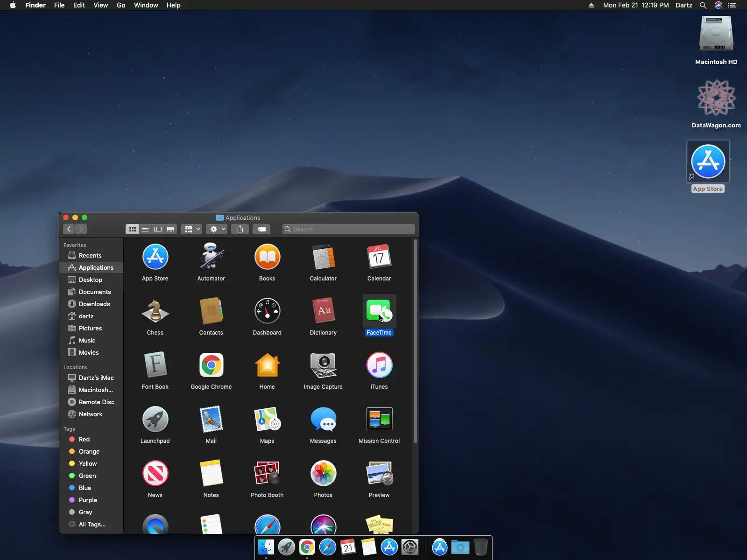The width and height of the screenshot is (747, 560).
Task: Select the Contacts app icon
Action: pos(211,311)
